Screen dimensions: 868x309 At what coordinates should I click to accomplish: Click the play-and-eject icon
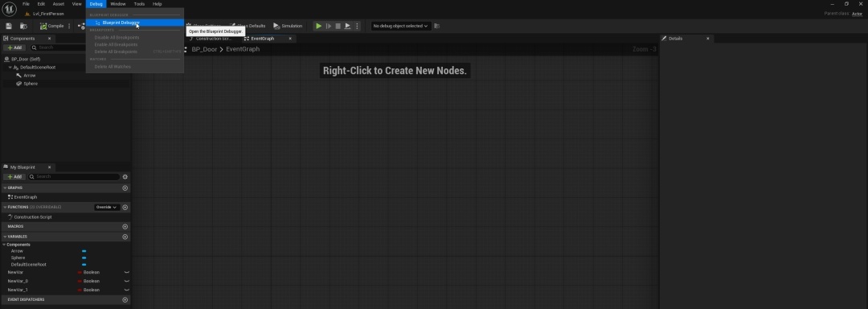pyautogui.click(x=348, y=26)
